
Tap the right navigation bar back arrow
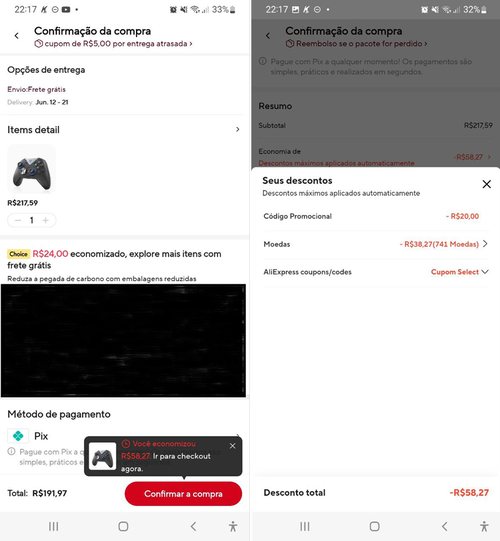[444, 527]
